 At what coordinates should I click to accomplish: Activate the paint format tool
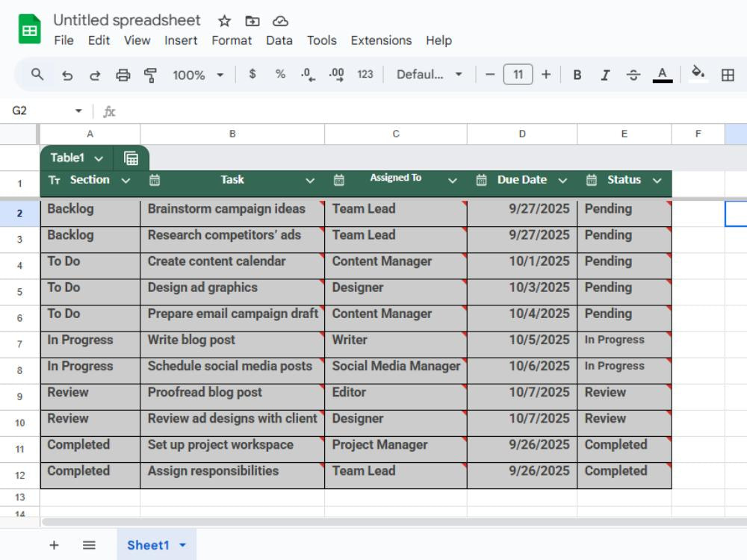point(151,75)
